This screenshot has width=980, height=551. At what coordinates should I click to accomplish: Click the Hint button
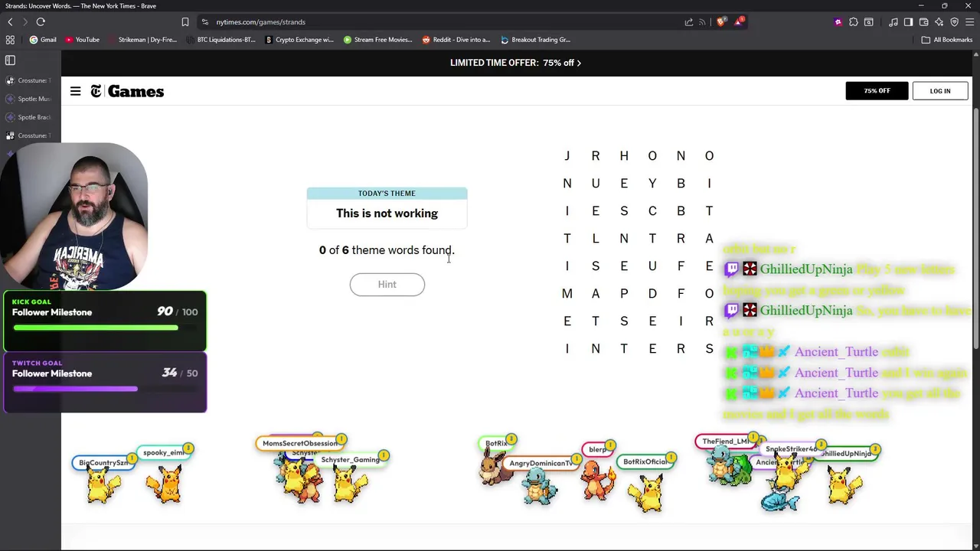click(387, 285)
